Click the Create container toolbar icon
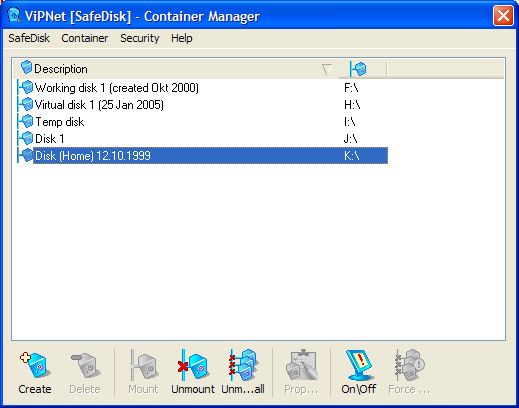This screenshot has height=408, width=519. pos(35,365)
